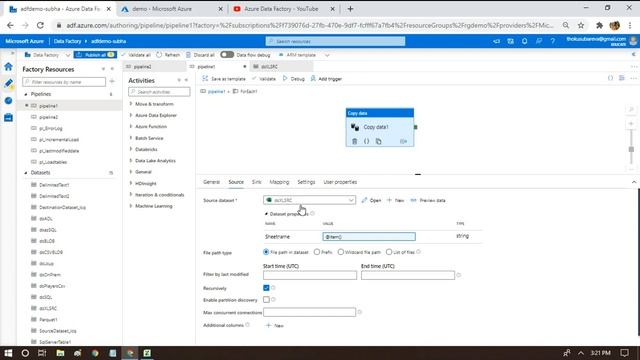Click Publish all button

click(x=95, y=55)
